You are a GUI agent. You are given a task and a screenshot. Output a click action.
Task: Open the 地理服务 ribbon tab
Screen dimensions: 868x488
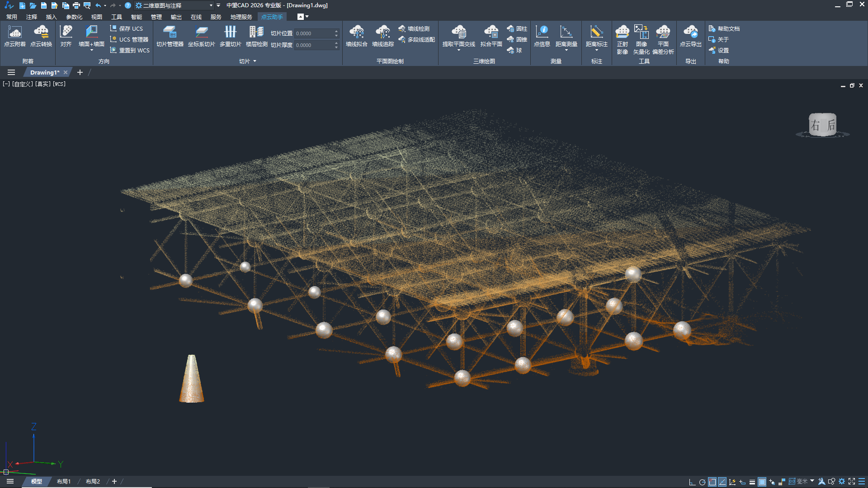tap(241, 17)
